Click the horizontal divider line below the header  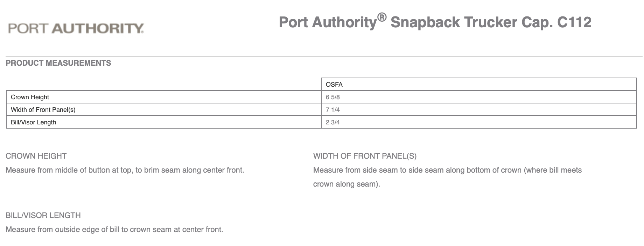(x=324, y=56)
